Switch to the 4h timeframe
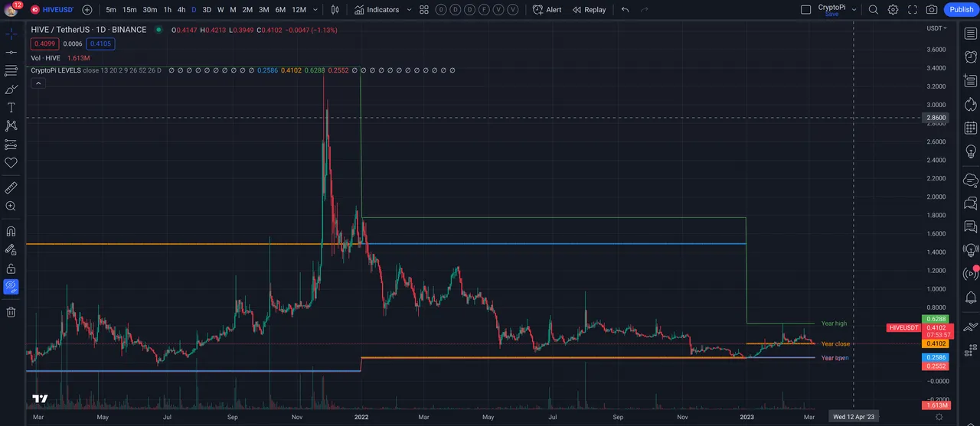This screenshot has height=426, width=980. tap(181, 10)
